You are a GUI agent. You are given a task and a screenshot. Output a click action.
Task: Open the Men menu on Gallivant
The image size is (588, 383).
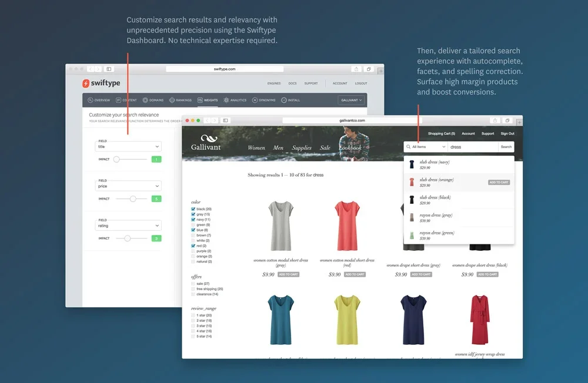point(278,147)
